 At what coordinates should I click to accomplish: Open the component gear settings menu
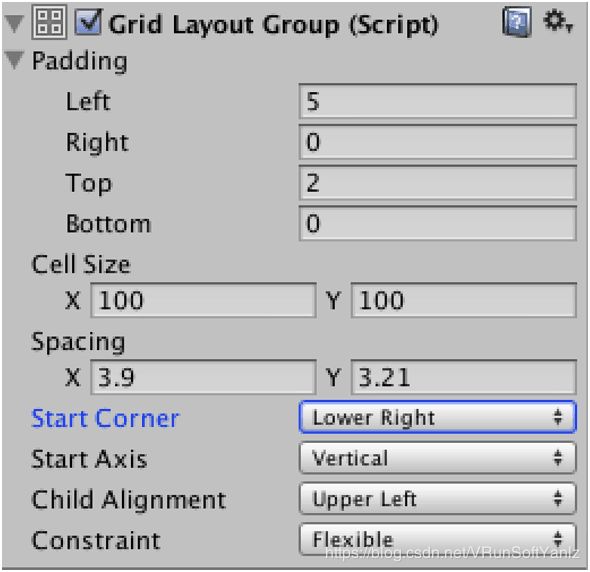tap(558, 21)
